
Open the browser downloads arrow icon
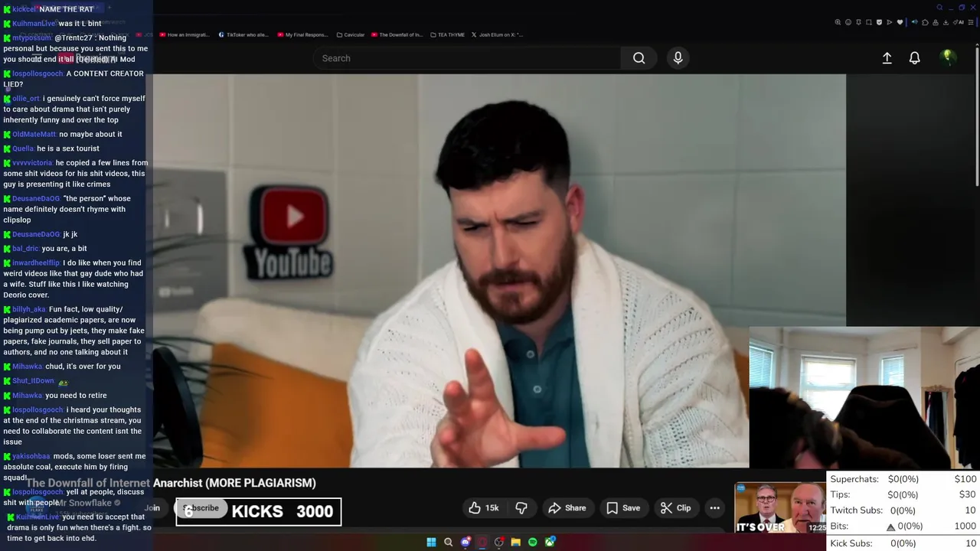click(x=946, y=22)
